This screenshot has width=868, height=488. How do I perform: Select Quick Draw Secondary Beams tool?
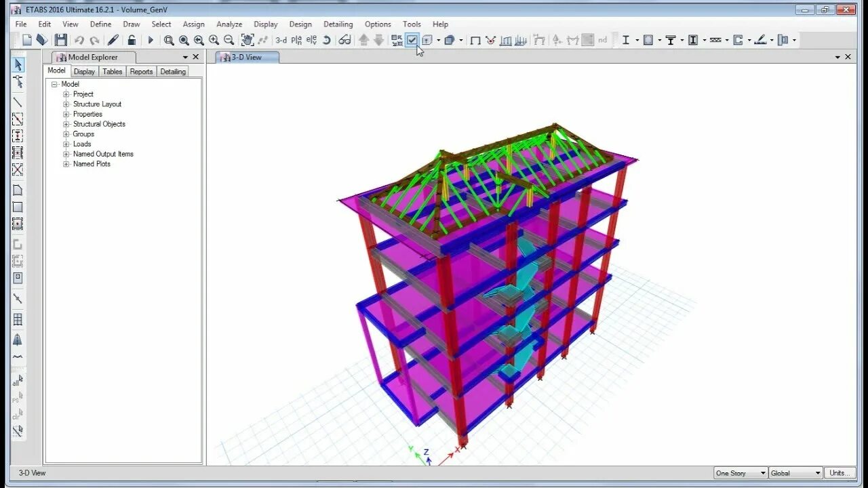(18, 152)
